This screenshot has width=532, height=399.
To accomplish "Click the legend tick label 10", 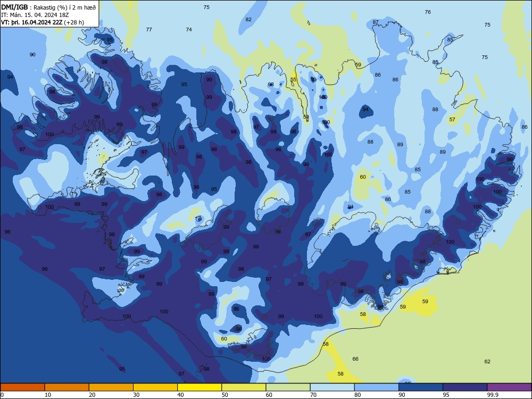I will (48, 395).
